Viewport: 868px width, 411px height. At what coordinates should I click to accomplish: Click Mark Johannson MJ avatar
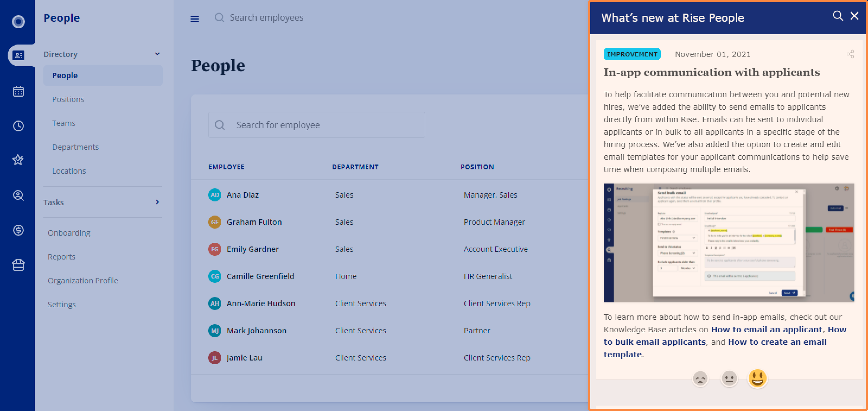(215, 331)
